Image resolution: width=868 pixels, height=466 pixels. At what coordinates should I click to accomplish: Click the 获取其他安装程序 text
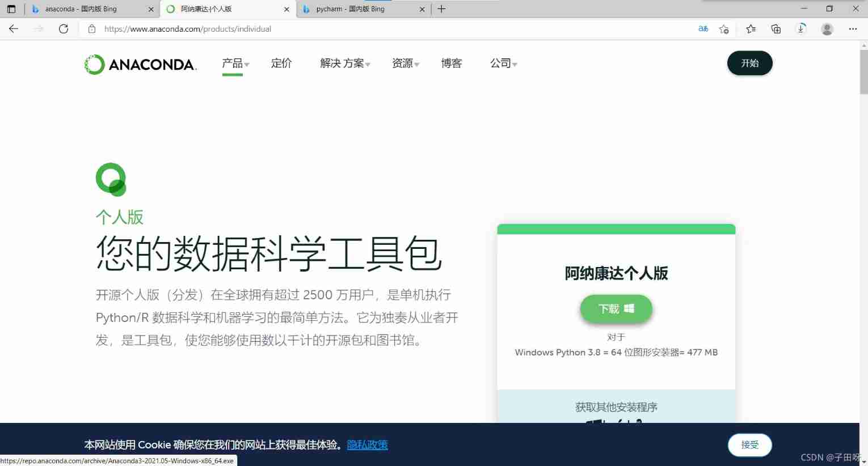616,407
